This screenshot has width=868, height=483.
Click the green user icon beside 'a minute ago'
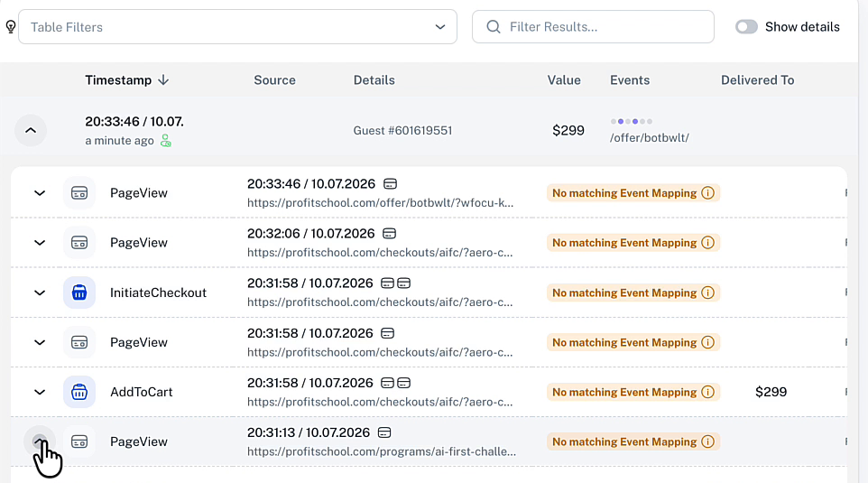(165, 141)
